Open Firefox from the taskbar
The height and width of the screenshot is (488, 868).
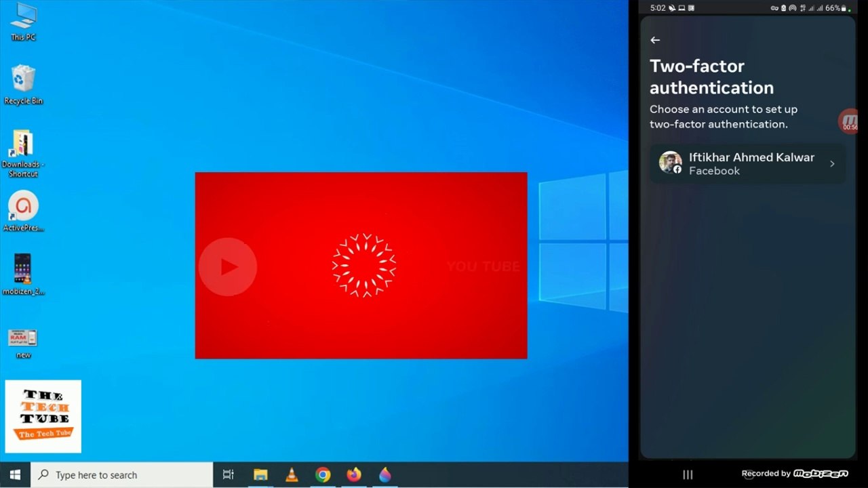pyautogui.click(x=354, y=475)
